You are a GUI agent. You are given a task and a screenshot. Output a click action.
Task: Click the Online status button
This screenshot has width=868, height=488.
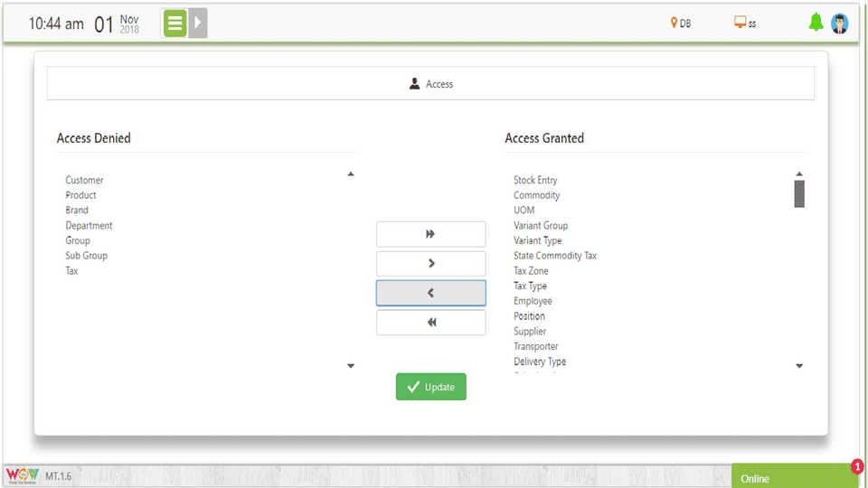pos(795,477)
